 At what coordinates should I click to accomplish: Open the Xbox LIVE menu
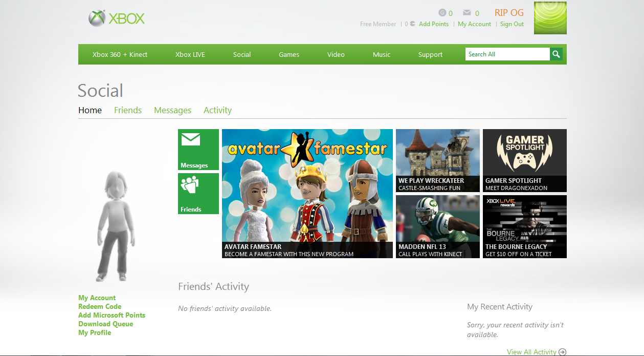click(x=190, y=54)
